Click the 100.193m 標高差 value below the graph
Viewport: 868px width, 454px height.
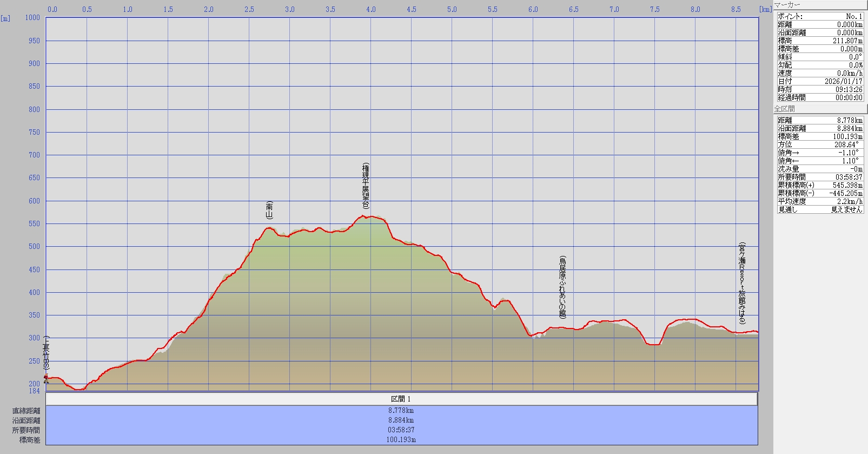[401, 440]
